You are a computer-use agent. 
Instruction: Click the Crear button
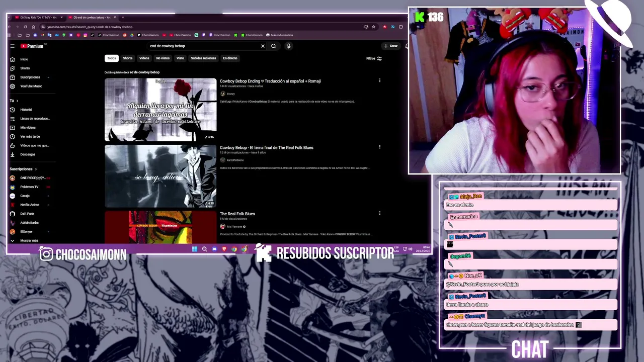click(x=390, y=46)
